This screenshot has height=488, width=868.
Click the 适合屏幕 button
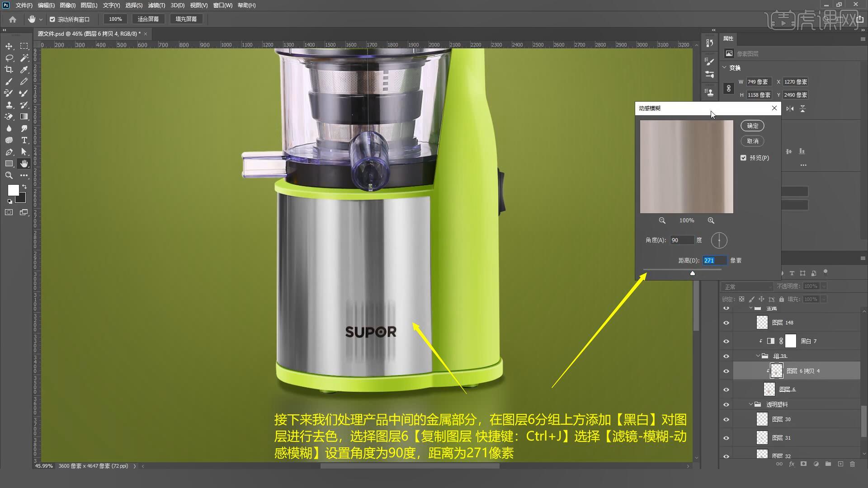148,19
